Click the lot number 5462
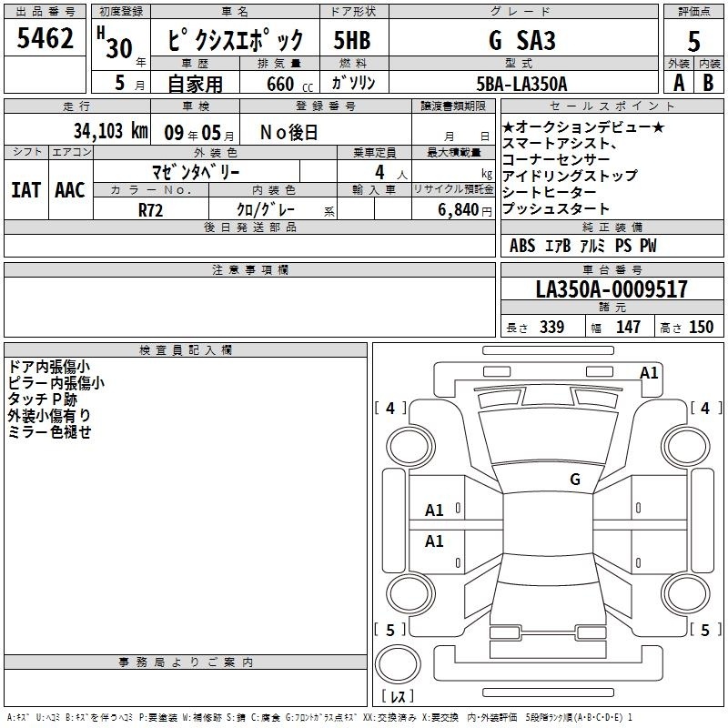Screen dimensions: 728x728 pyautogui.click(x=45, y=38)
